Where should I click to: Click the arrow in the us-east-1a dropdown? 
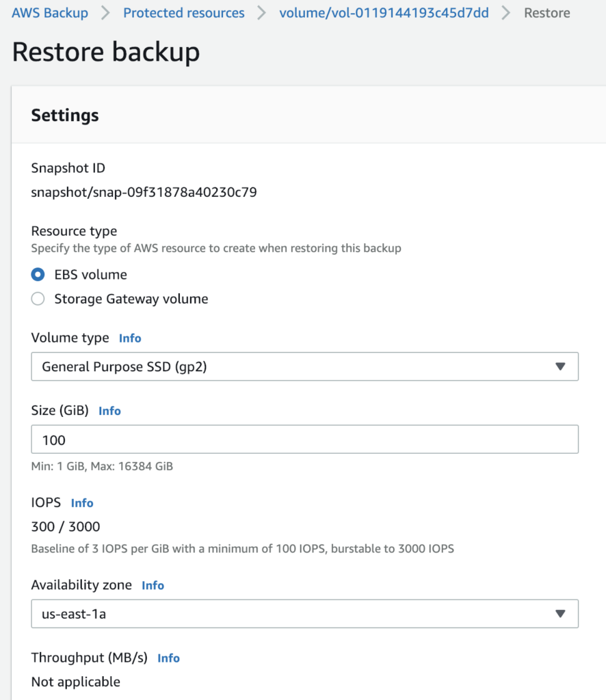point(560,614)
